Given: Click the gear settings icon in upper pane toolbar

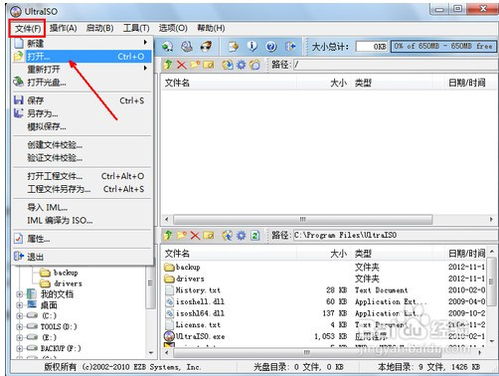Looking at the screenshot, I should pyautogui.click(x=241, y=64).
